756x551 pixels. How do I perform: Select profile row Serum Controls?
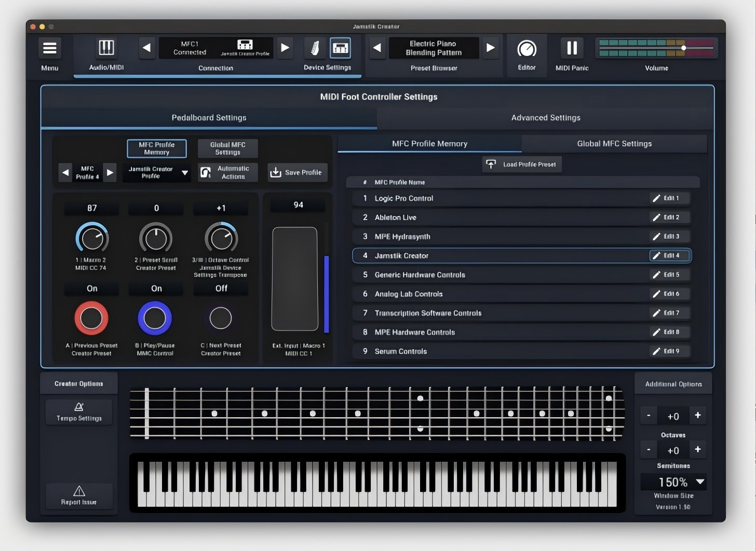(x=521, y=351)
